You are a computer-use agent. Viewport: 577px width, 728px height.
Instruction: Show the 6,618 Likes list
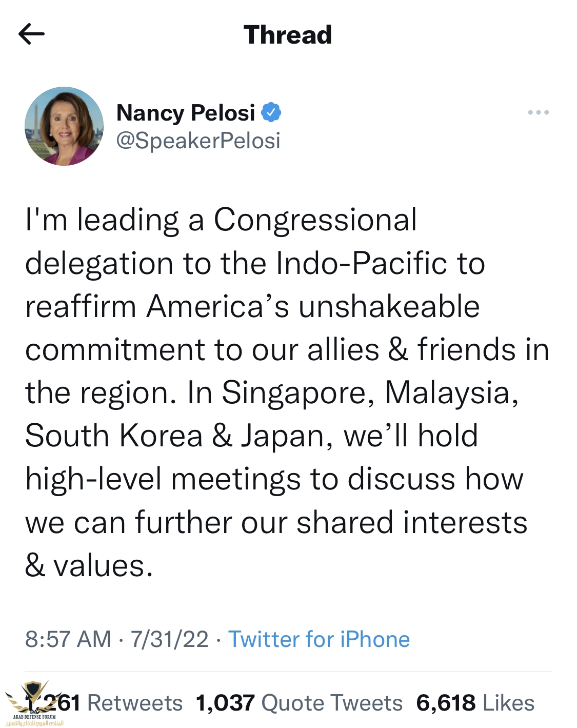(x=475, y=703)
